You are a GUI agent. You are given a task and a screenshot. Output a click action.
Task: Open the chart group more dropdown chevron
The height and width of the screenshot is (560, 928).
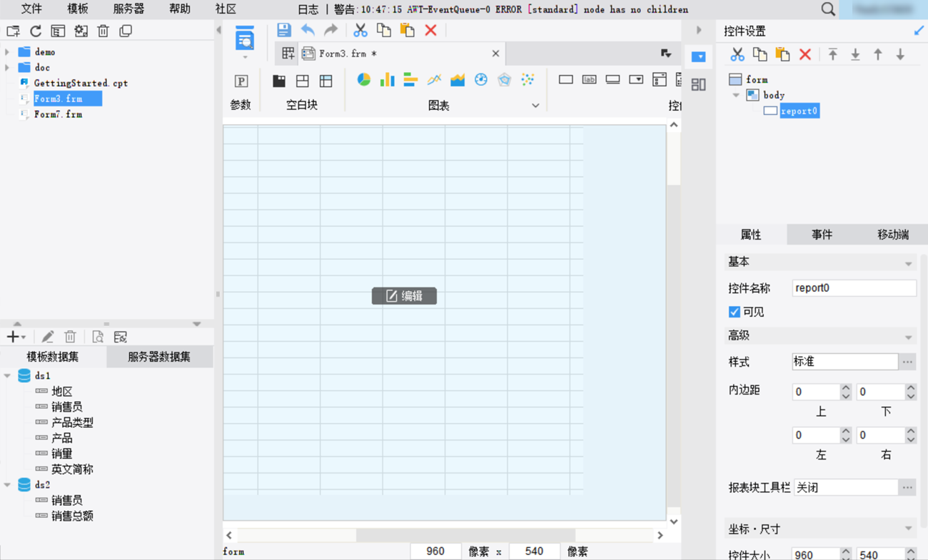coord(535,106)
